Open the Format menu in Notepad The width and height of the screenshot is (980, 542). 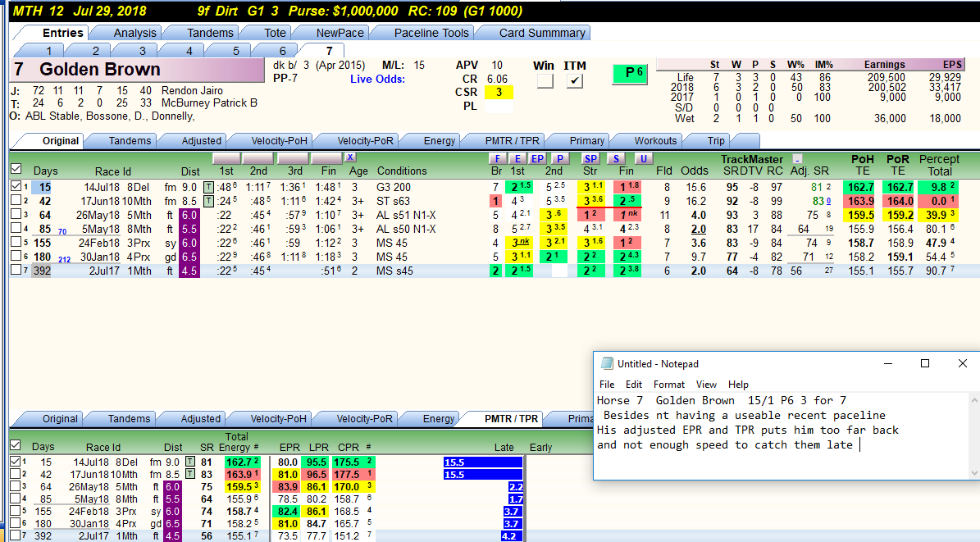(668, 385)
